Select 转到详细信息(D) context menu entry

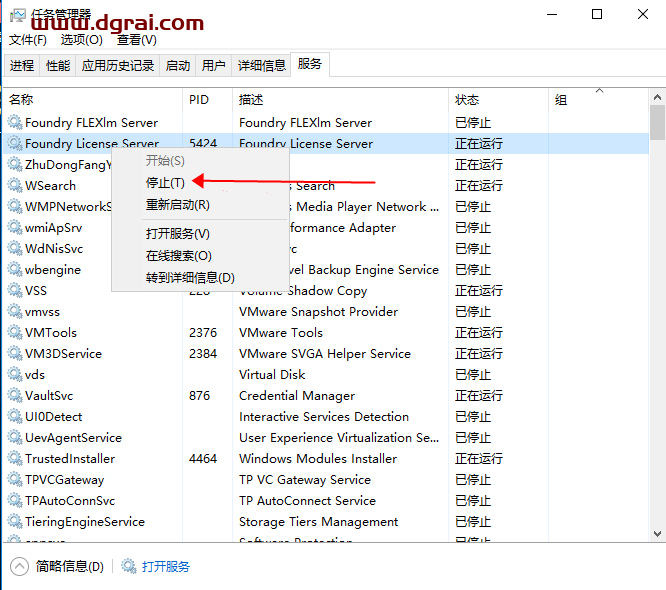(x=190, y=278)
